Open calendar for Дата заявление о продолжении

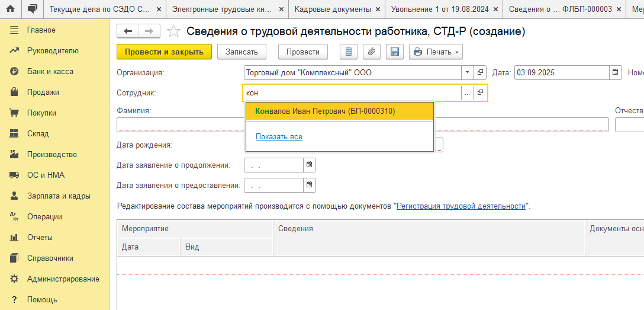(310, 165)
